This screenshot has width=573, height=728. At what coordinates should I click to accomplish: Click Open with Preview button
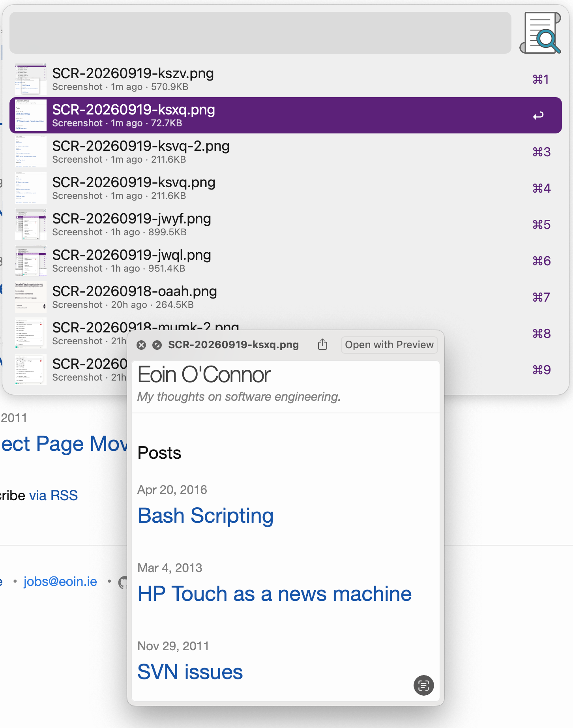[389, 345]
